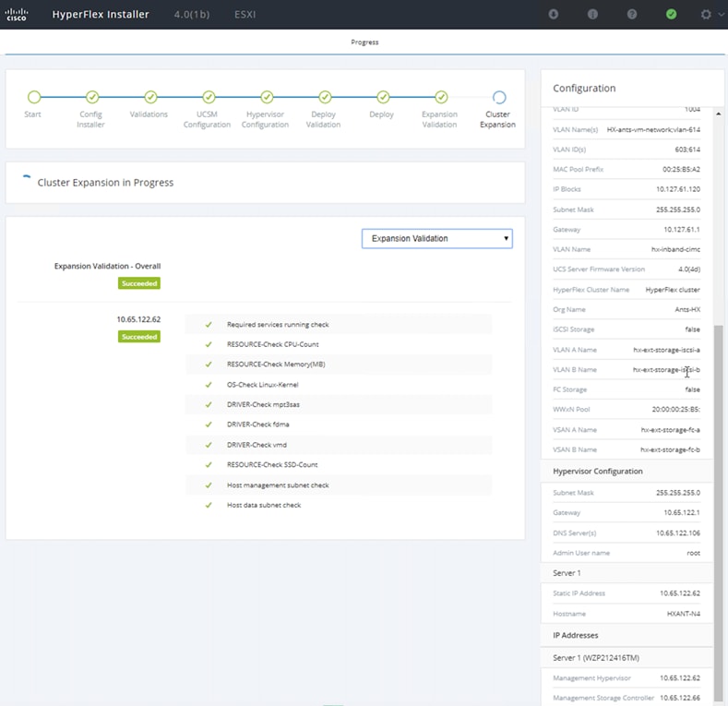Click the version 4.0(1b) label in header
Image resolution: width=728 pixels, height=706 pixels.
point(192,15)
